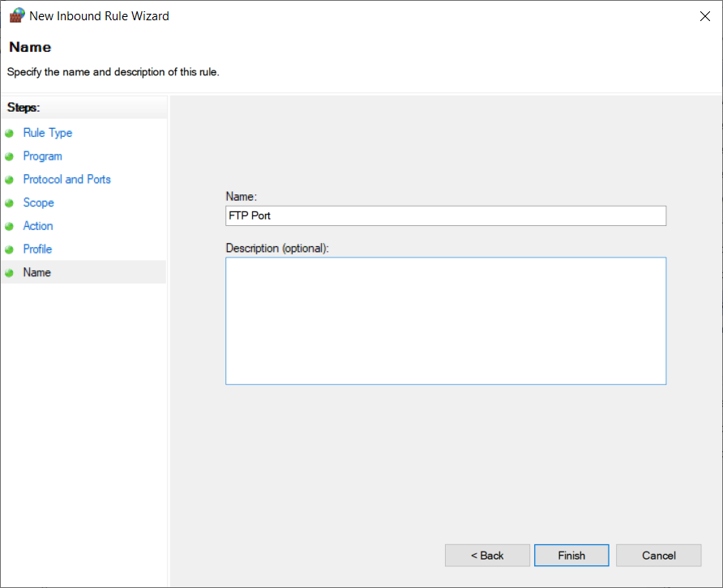Open the Action step in sidebar
This screenshot has height=588, width=723.
pyautogui.click(x=38, y=226)
